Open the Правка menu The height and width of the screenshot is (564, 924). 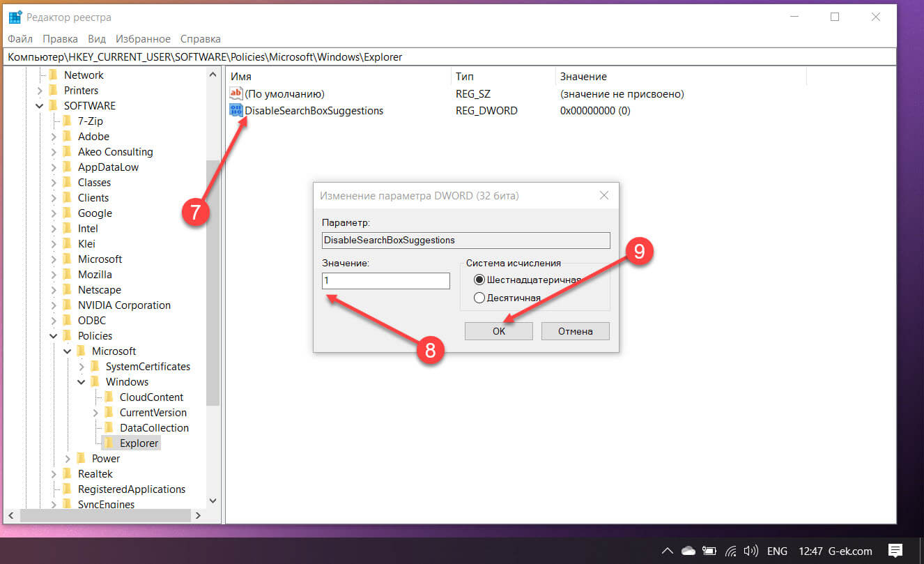tap(61, 39)
